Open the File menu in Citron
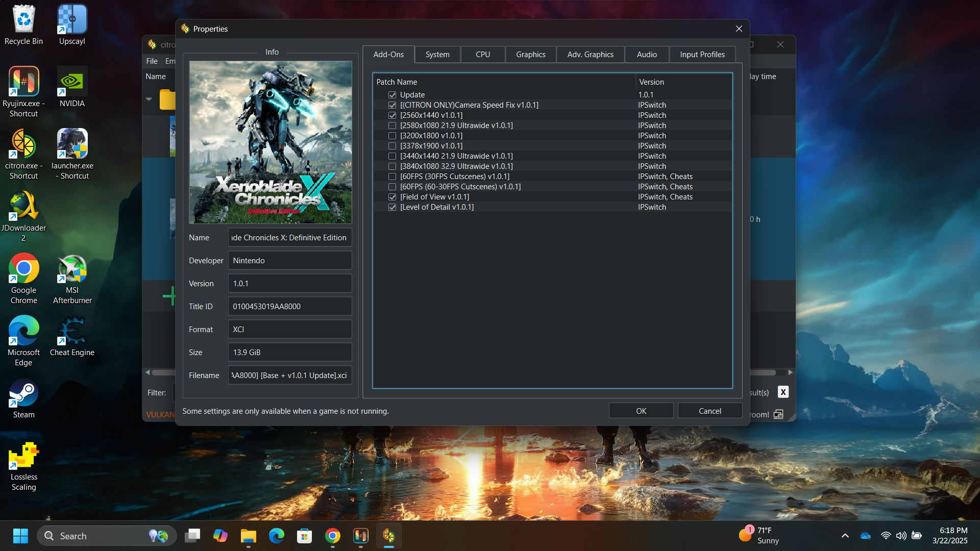The width and height of the screenshot is (980, 551). click(152, 61)
